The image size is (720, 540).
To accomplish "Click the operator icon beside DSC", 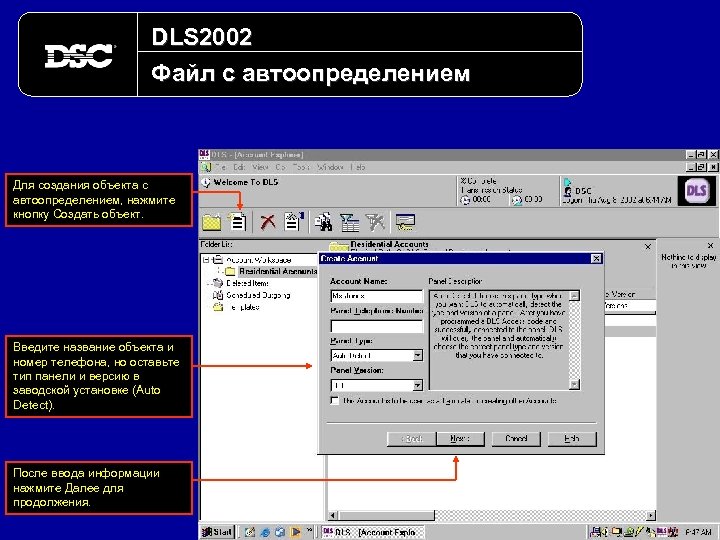I will (568, 191).
